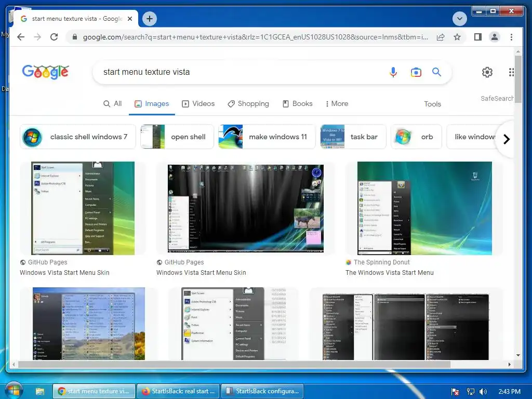Open SafeSearch settings link

pos(497,98)
